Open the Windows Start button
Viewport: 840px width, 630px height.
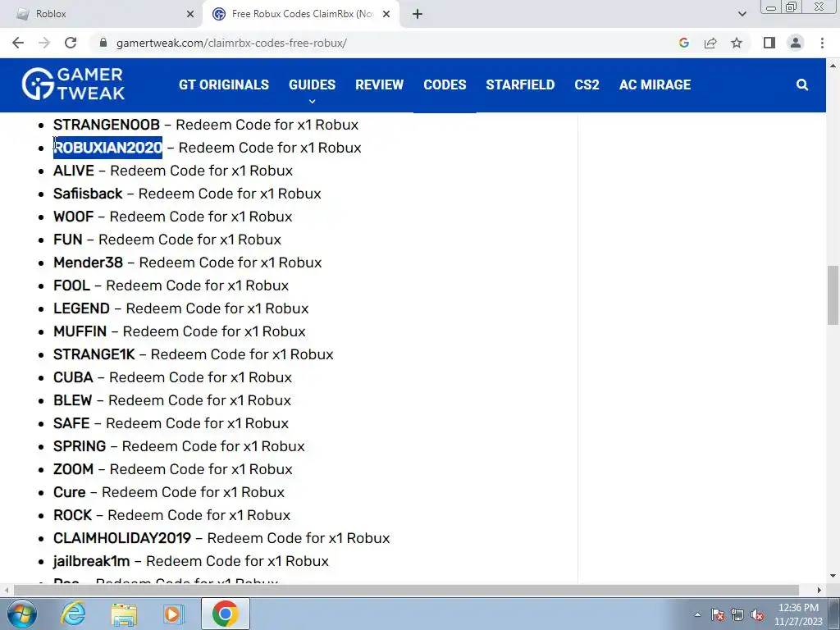[x=22, y=614]
